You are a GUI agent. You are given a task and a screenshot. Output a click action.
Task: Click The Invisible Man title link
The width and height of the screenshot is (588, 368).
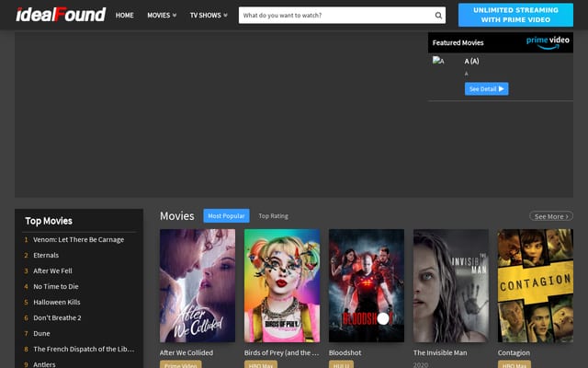click(440, 352)
